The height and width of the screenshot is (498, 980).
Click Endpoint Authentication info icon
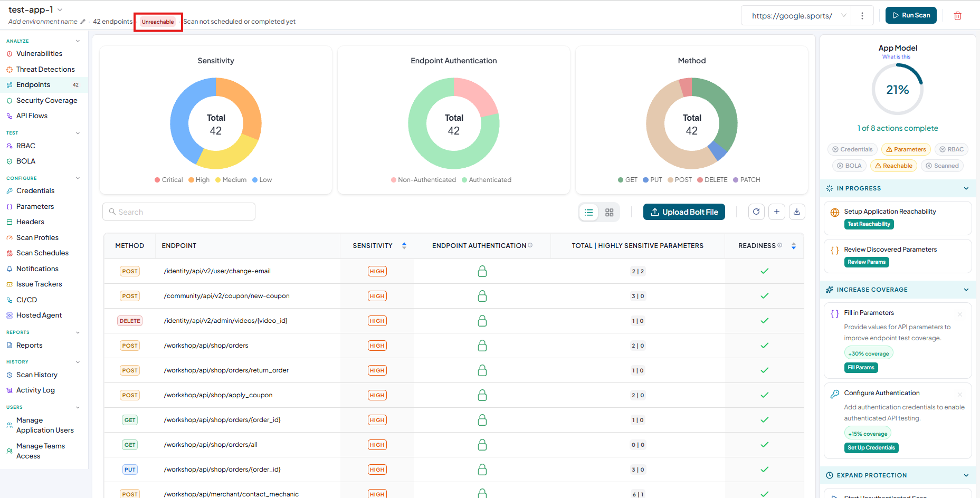[530, 245]
